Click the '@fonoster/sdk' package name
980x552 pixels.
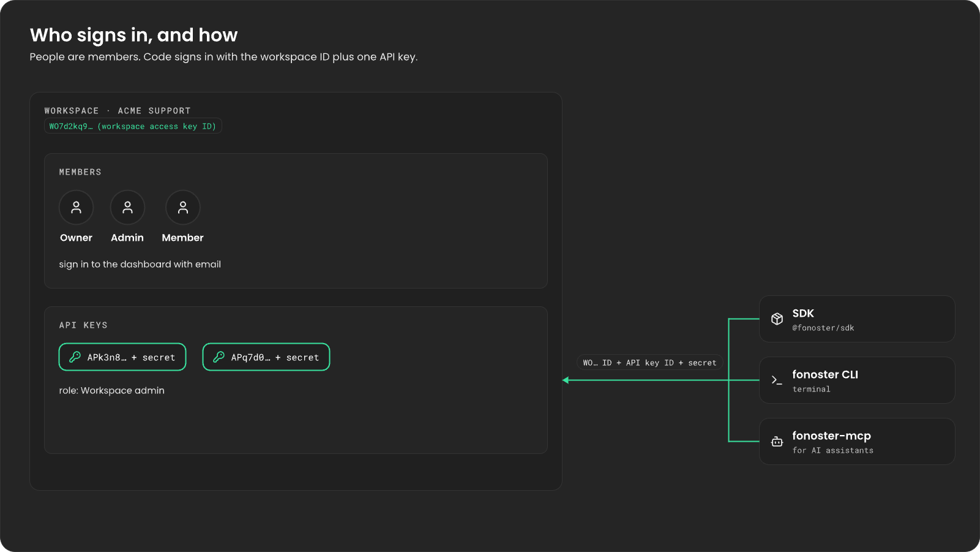[x=823, y=328]
